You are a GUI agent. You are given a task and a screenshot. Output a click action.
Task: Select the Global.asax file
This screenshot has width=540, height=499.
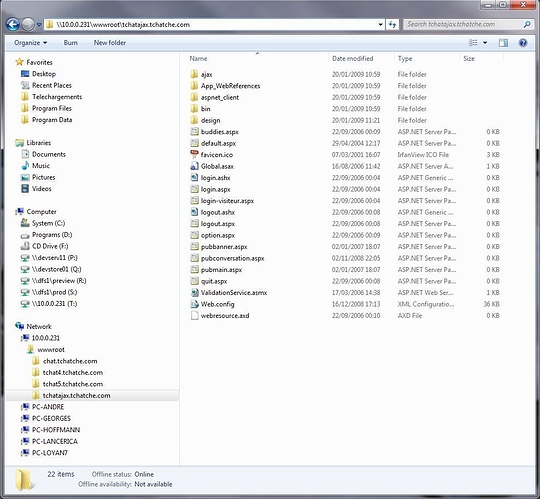click(217, 166)
